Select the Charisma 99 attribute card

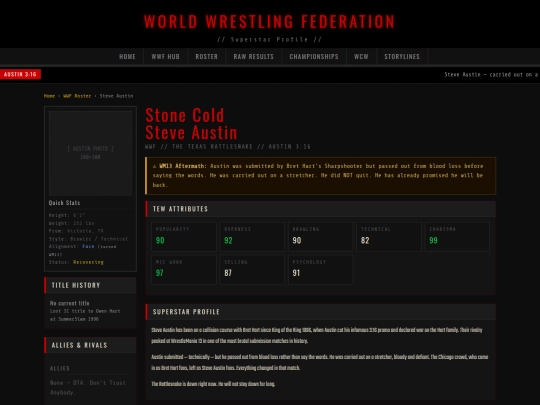(x=457, y=237)
